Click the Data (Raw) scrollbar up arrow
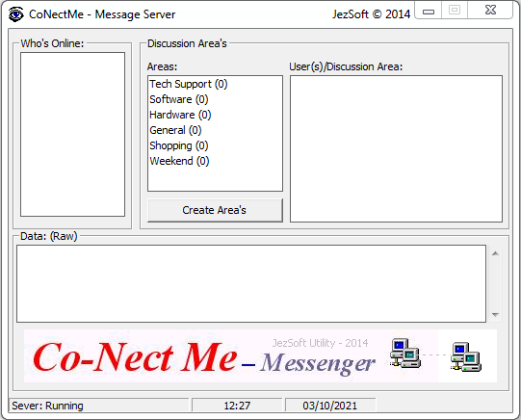 click(x=495, y=253)
